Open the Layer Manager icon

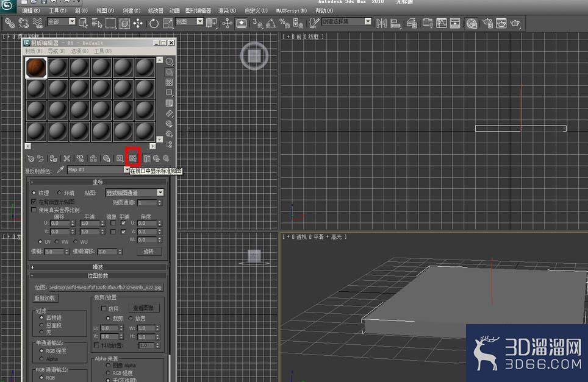[412, 24]
